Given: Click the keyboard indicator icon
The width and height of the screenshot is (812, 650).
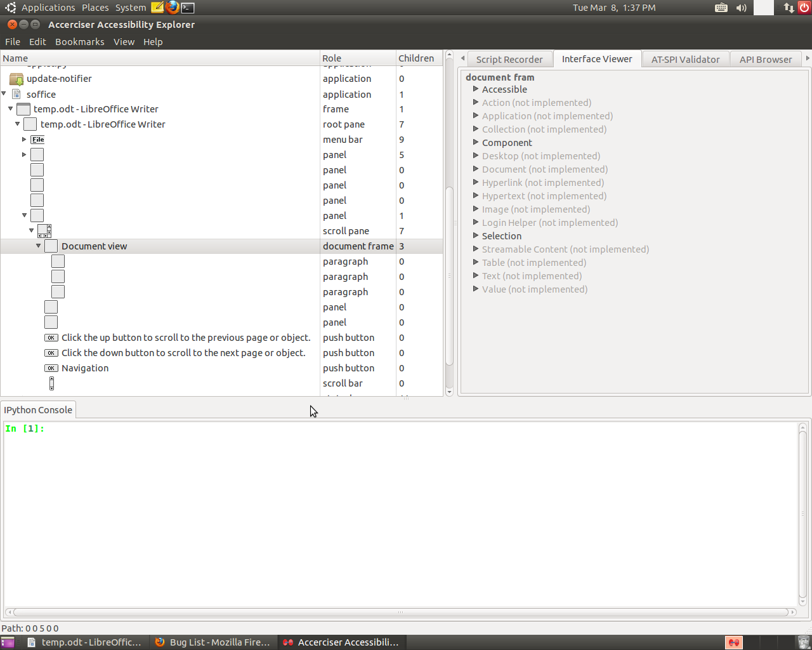Looking at the screenshot, I should point(721,8).
